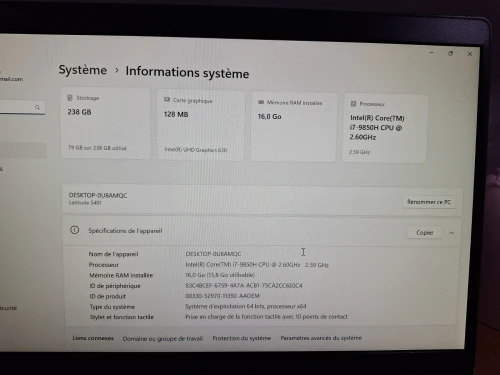Click the Stylet et fonction tactile label
The image size is (500, 375).
tap(122, 317)
